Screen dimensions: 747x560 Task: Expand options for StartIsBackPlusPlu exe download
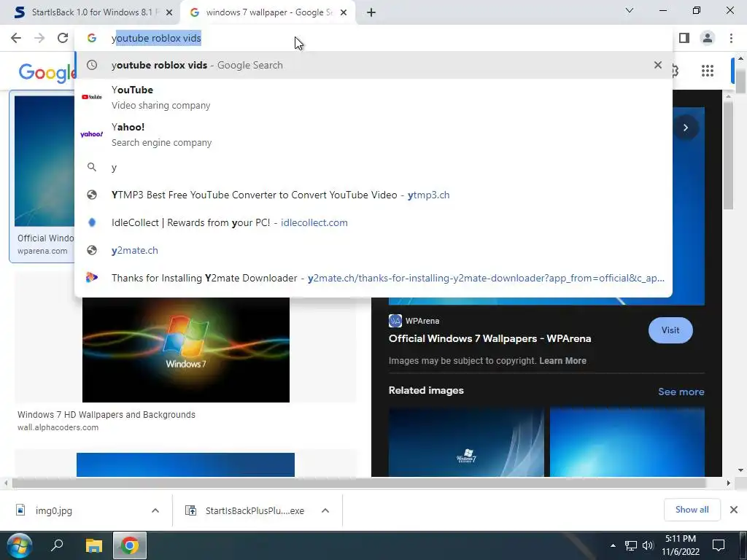click(325, 510)
